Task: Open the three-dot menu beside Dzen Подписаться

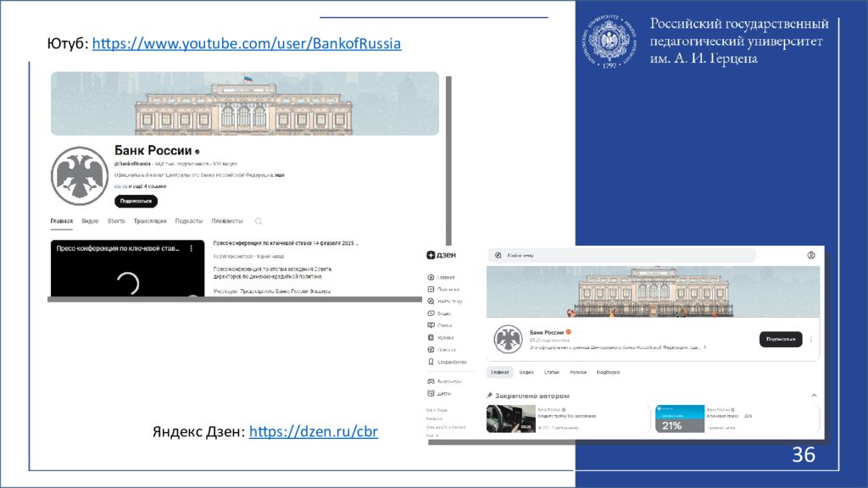Action: click(811, 339)
